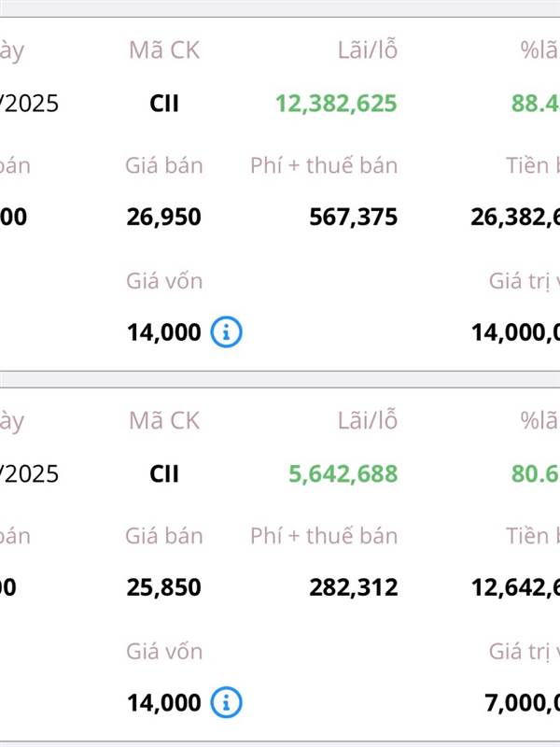Click the Mã CK label in the top card
This screenshot has height=747, width=560.
pyautogui.click(x=164, y=50)
